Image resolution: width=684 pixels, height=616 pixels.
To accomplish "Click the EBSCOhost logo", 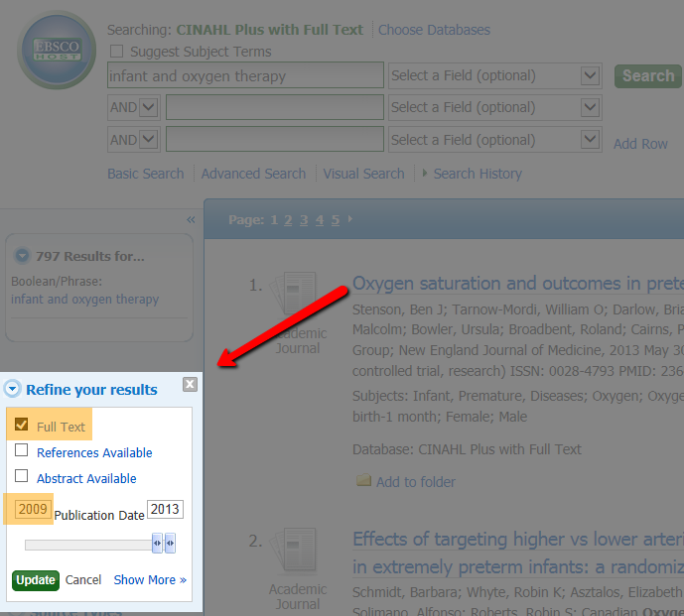I will 57,51.
